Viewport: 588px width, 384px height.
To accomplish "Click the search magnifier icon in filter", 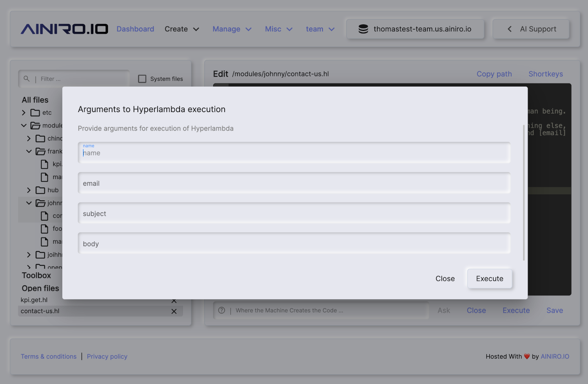I will click(27, 79).
